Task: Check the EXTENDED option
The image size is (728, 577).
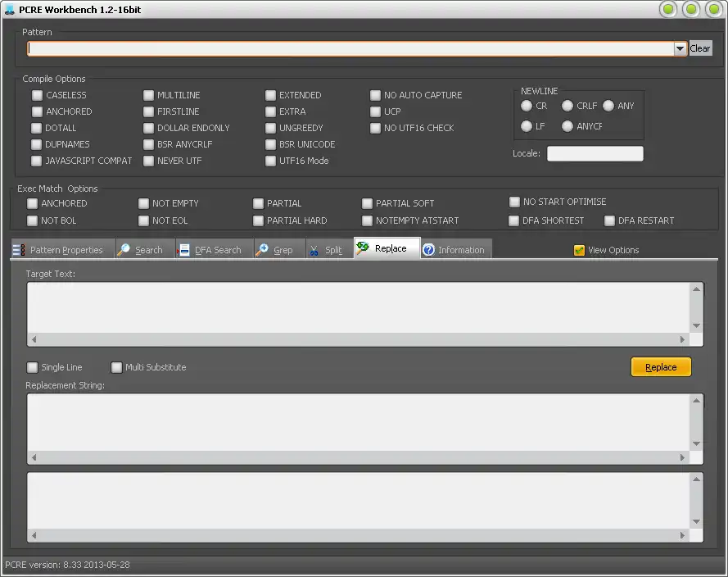Action: point(271,95)
